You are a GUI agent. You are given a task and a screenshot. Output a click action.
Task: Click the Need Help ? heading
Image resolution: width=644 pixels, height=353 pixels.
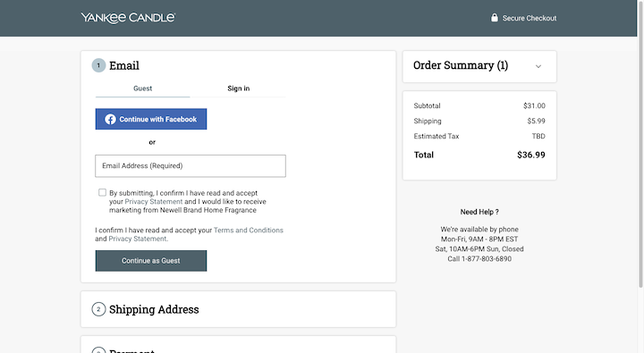[x=479, y=212]
